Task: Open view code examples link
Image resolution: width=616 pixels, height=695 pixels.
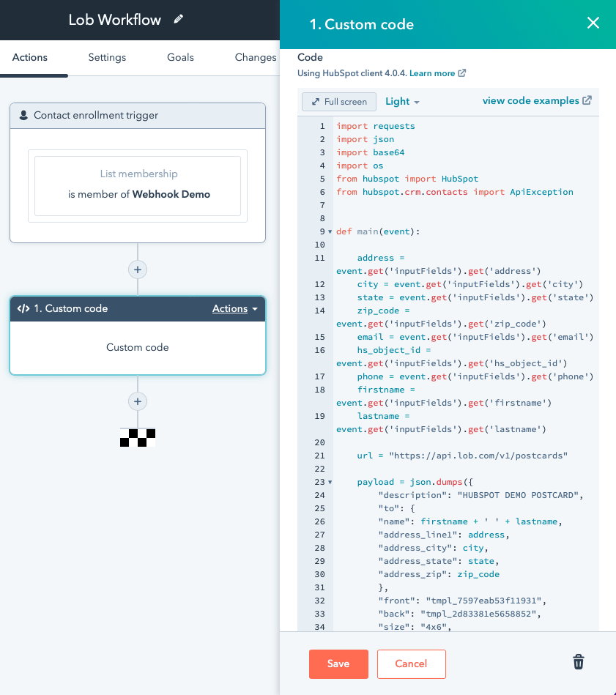Action: point(530,100)
